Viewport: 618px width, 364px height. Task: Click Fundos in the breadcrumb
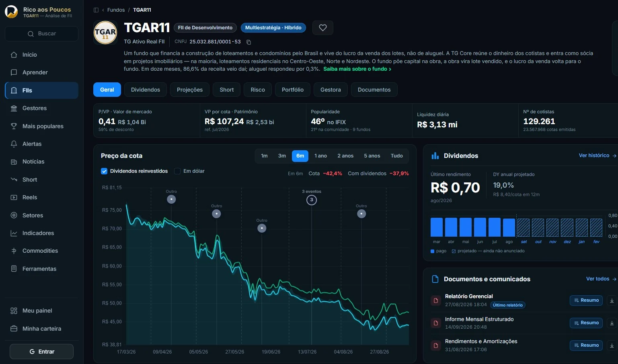116,10
